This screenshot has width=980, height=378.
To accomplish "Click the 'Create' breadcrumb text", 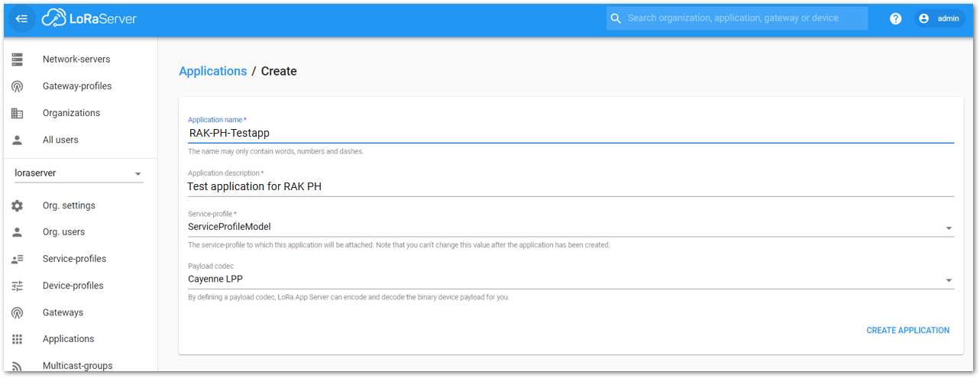I will pos(279,71).
